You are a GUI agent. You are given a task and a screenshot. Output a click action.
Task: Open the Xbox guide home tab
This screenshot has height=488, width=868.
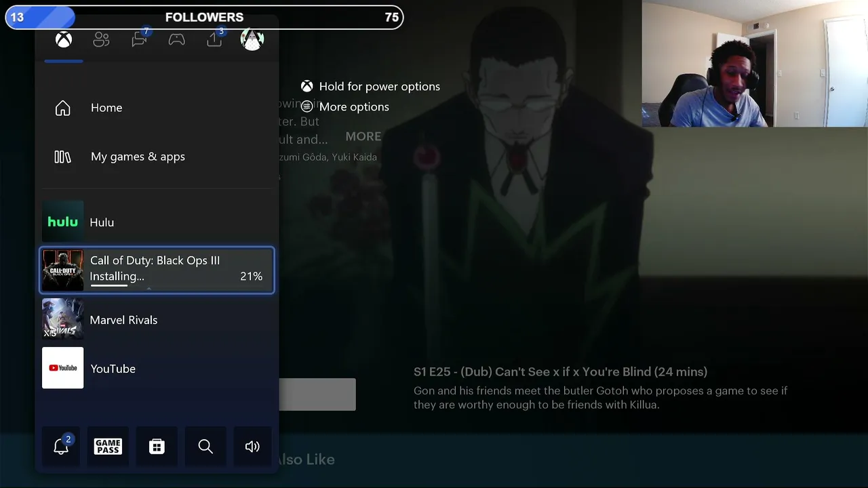(64, 40)
